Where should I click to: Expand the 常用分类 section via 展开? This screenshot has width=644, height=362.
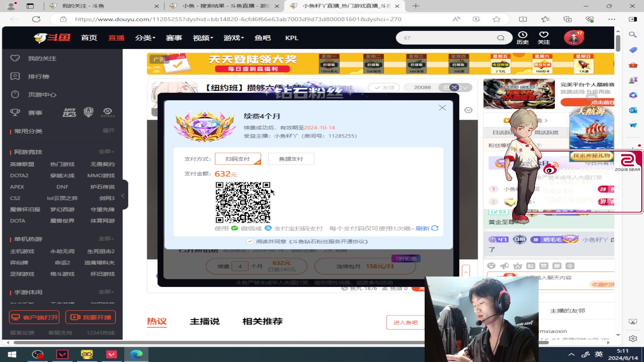(x=108, y=131)
